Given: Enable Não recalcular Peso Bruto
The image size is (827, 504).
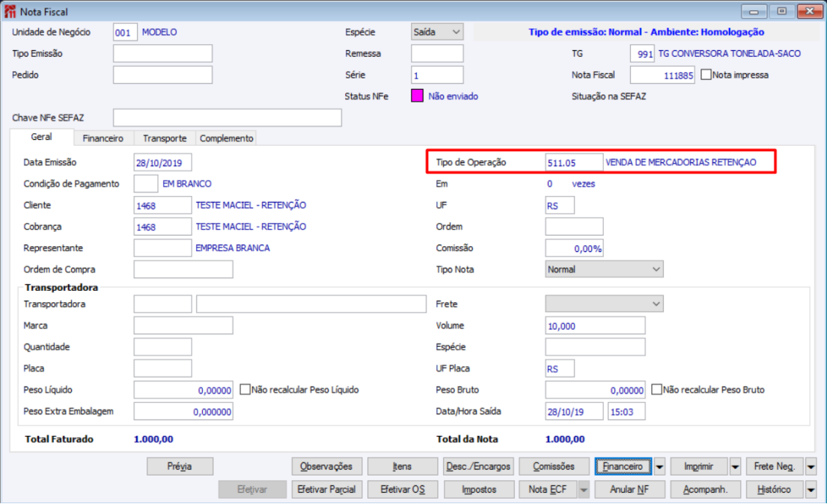Looking at the screenshot, I should tap(656, 390).
